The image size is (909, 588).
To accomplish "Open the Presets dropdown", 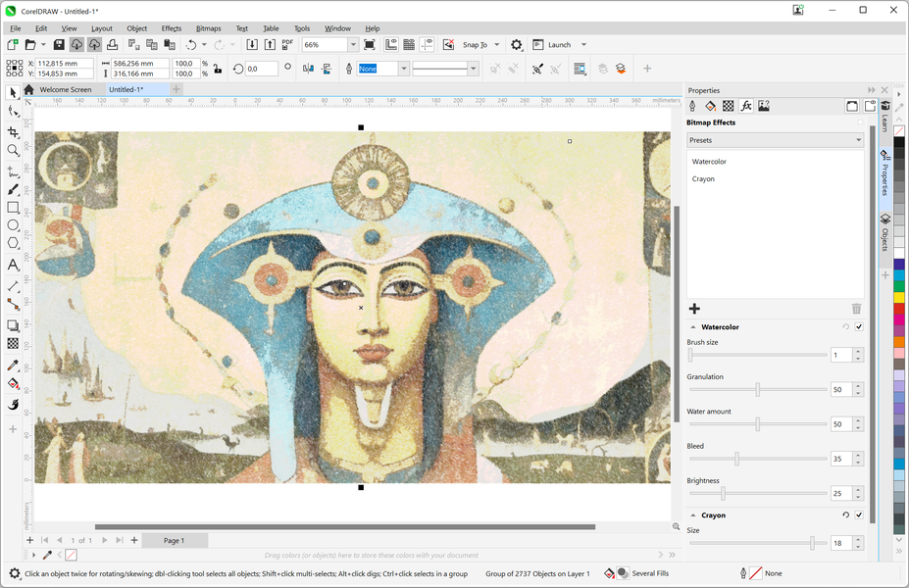I will [775, 140].
